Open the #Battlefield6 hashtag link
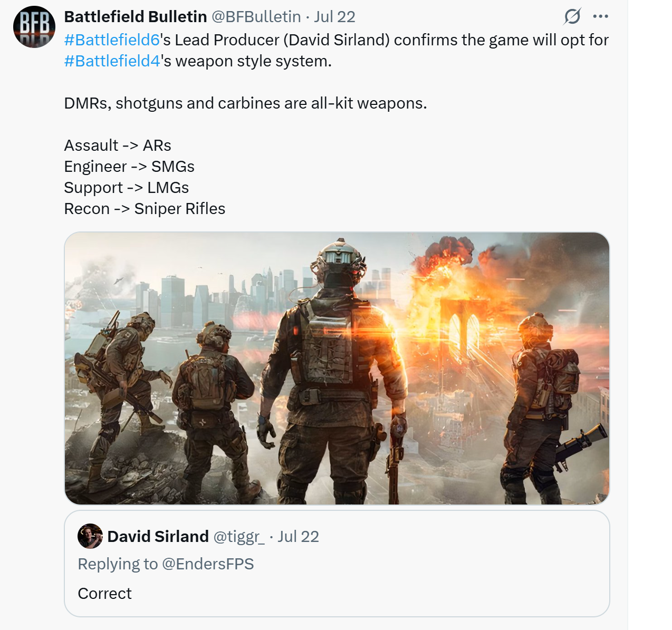672x630 pixels. click(x=112, y=40)
